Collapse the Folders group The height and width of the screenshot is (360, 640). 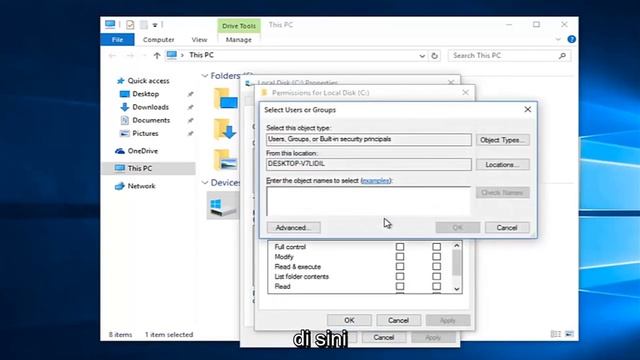[205, 76]
